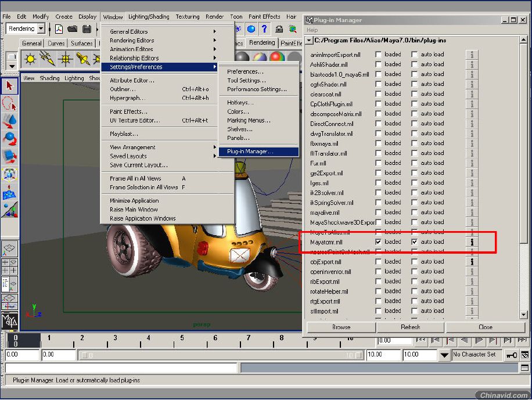Create an ambient light from the shelf
The width and height of the screenshot is (532, 400).
[30, 59]
